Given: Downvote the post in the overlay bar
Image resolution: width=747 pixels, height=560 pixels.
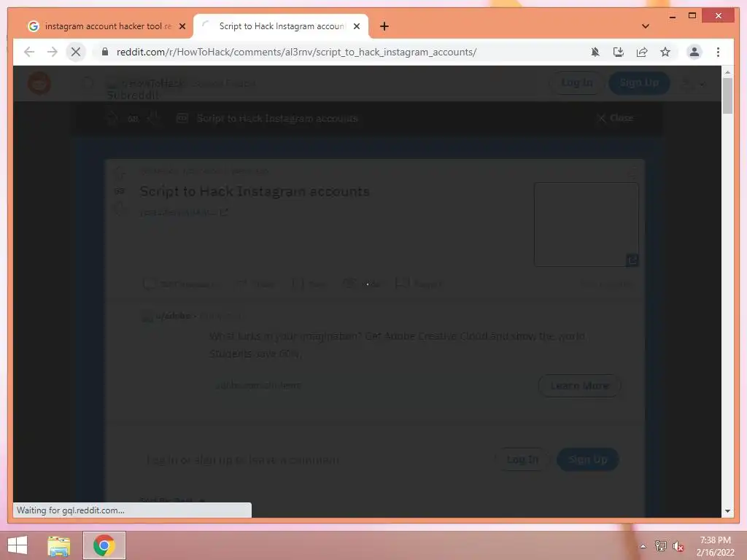Looking at the screenshot, I should point(154,118).
